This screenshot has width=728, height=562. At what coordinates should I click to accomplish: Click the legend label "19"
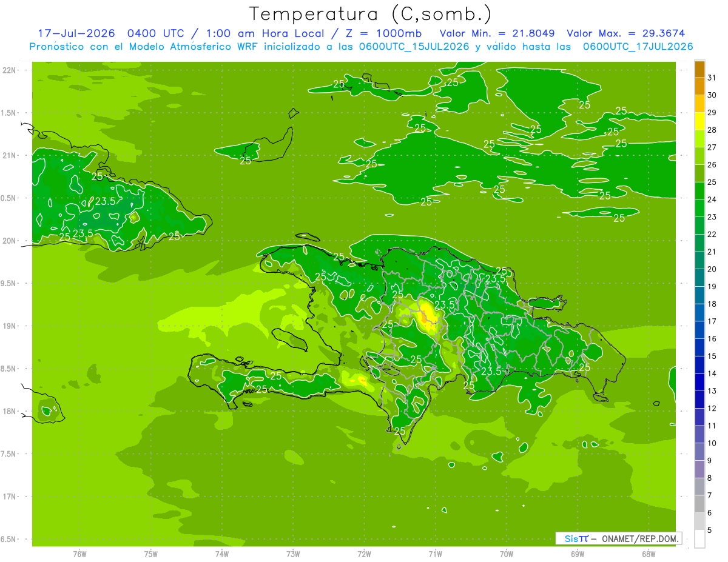click(712, 287)
